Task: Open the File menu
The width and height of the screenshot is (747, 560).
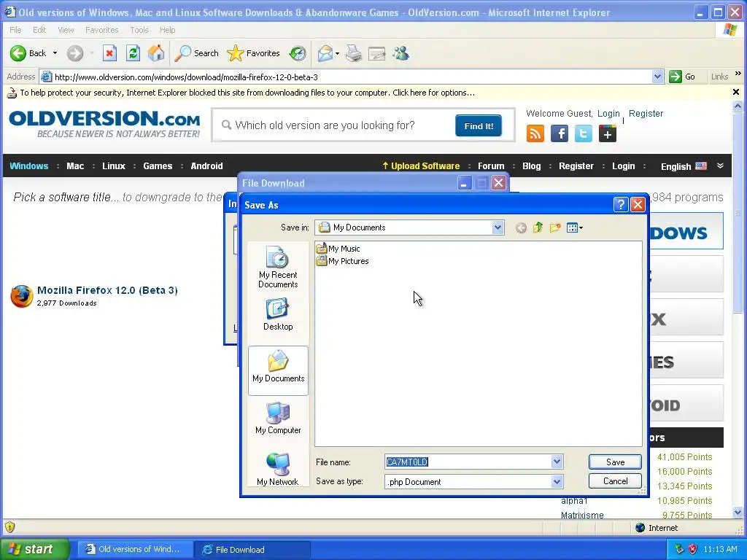Action: pos(15,30)
